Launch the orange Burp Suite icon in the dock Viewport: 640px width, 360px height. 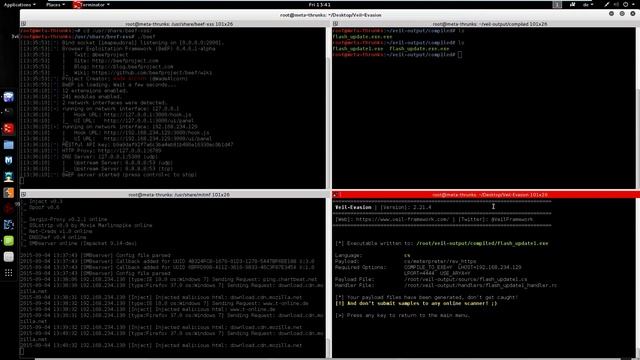(x=9, y=192)
